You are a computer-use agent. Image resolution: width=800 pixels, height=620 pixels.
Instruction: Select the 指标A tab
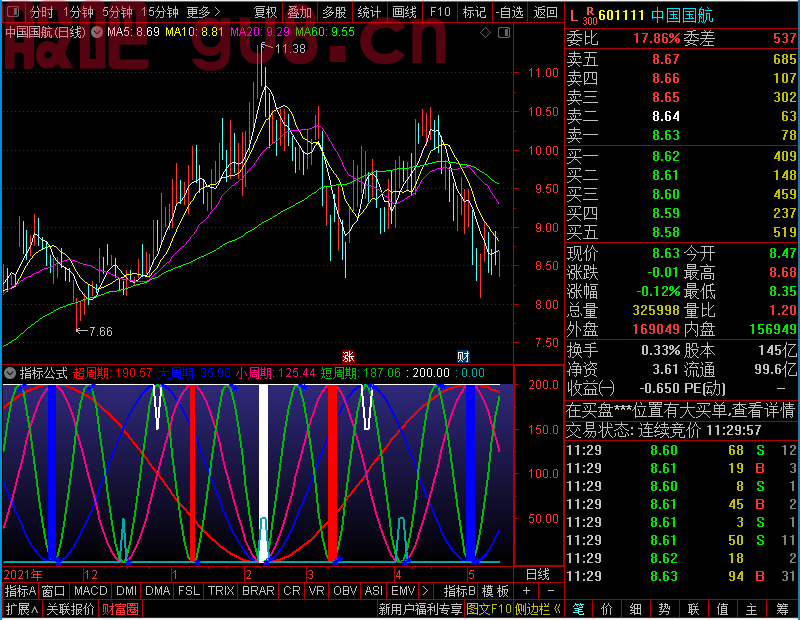(x=20, y=591)
